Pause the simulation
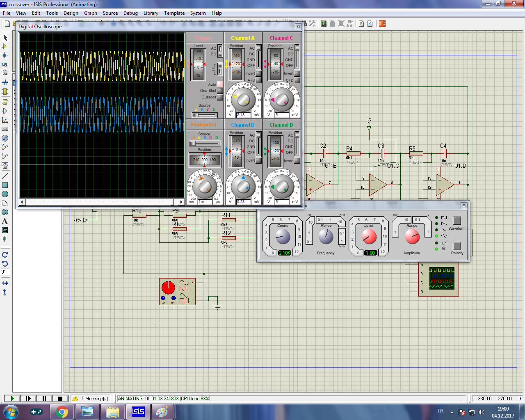 click(44, 398)
